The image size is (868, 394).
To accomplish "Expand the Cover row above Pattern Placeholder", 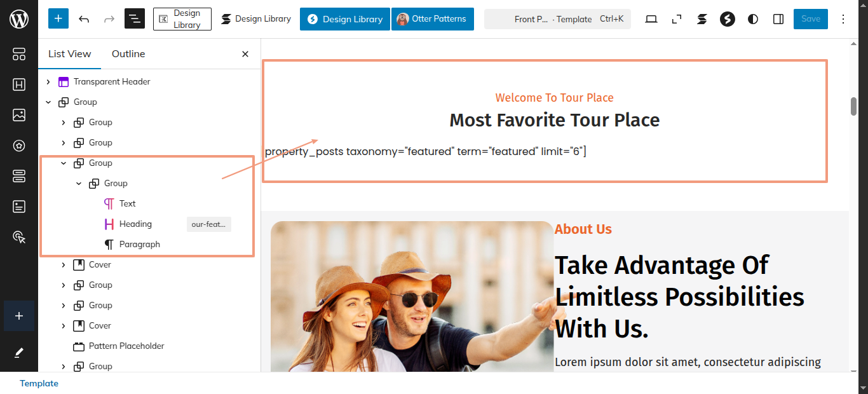I will tap(64, 325).
